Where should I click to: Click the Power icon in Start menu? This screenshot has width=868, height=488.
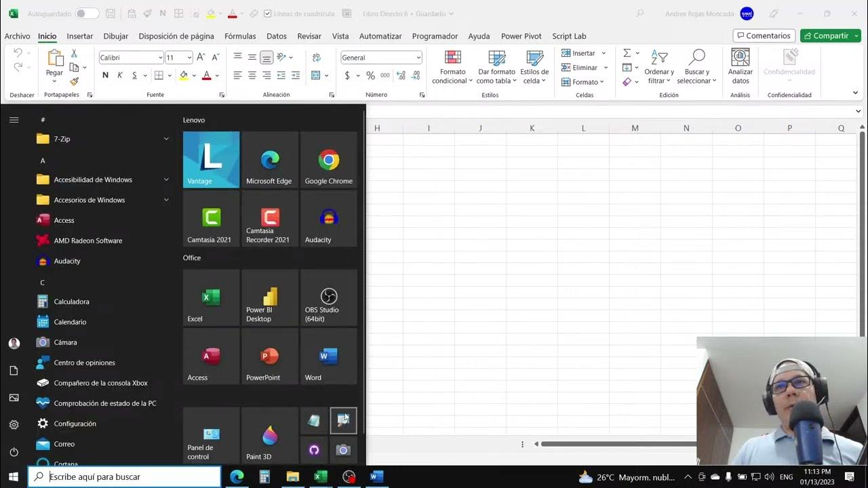(14, 451)
